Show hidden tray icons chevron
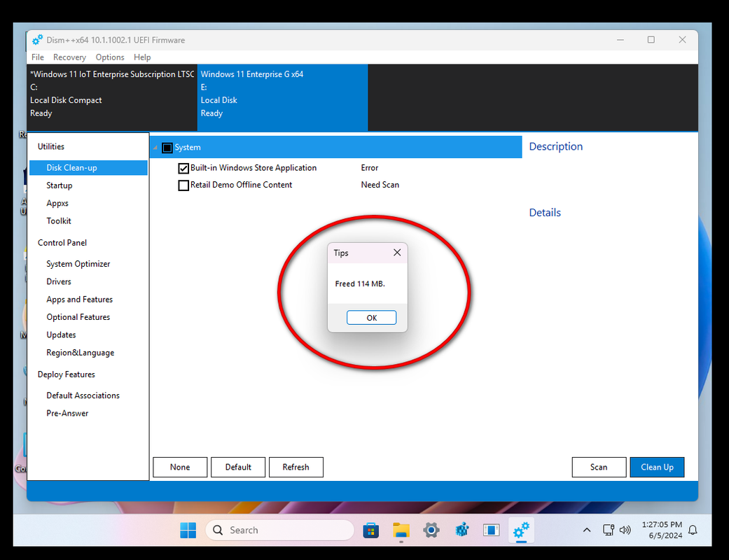Image resolution: width=729 pixels, height=560 pixels. [587, 531]
